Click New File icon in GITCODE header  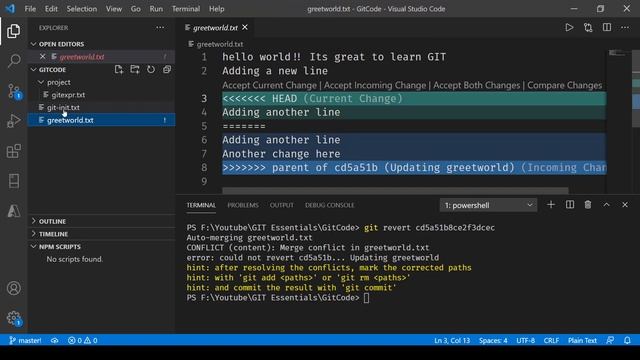click(x=119, y=69)
